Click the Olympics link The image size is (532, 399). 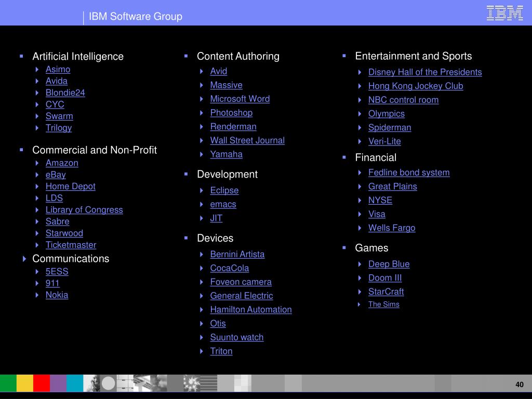pyautogui.click(x=387, y=114)
